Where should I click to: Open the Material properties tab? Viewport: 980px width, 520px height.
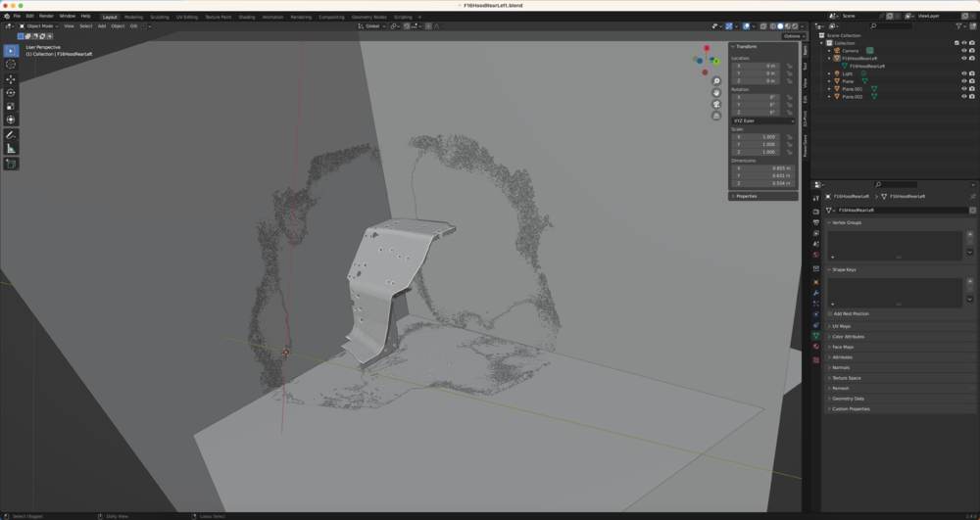(816, 346)
